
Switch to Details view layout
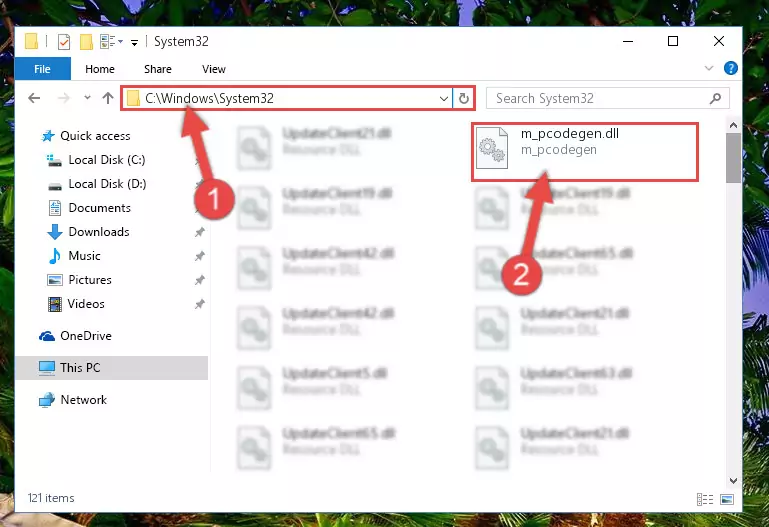pyautogui.click(x=705, y=499)
